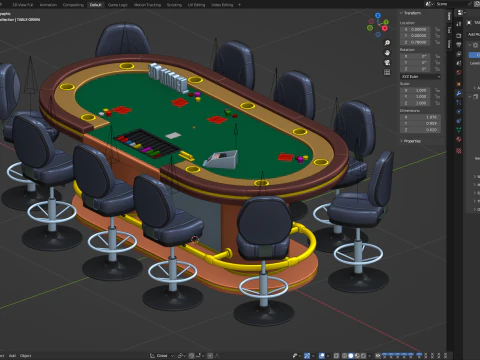The height and width of the screenshot is (360, 480).
Task: Open the Add menu in viewport header
Action: click(x=12, y=356)
